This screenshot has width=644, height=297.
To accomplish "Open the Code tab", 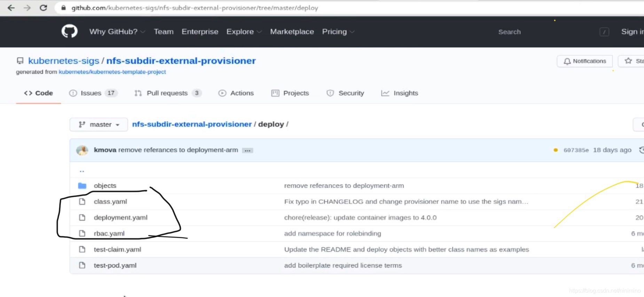I will [38, 93].
